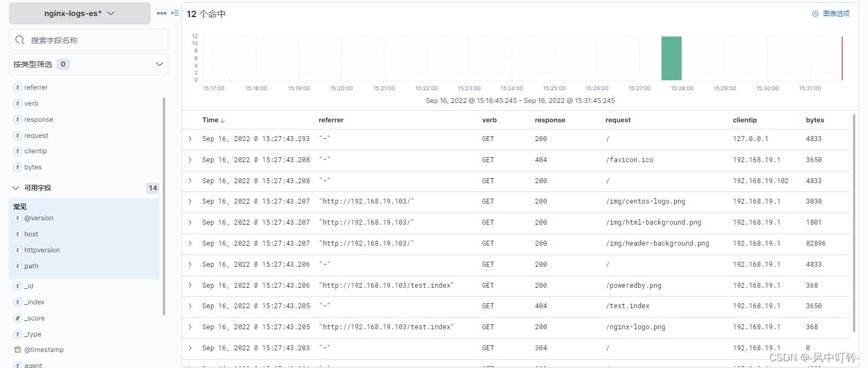Click the text type icon beside host
Screen dimensions: 868x368
point(18,234)
